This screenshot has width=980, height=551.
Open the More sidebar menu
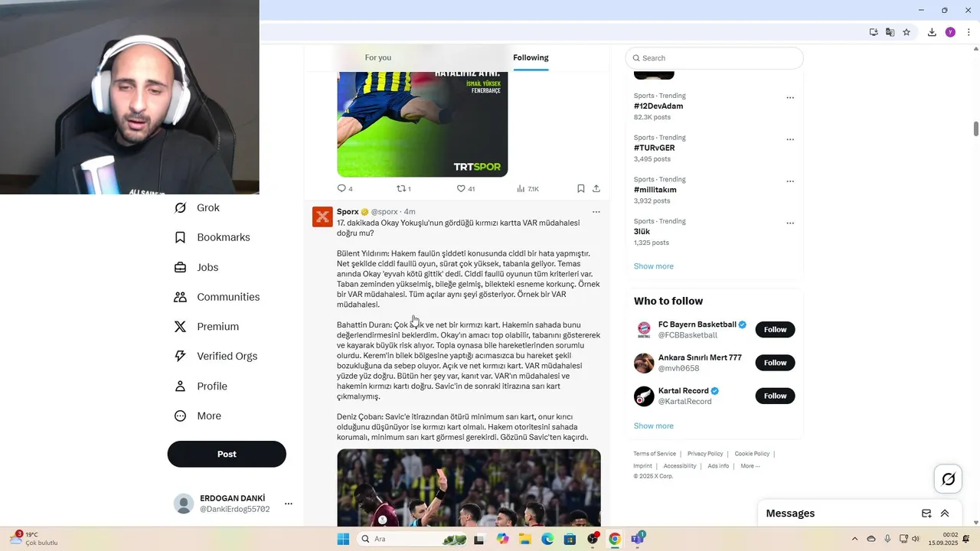coord(198,416)
